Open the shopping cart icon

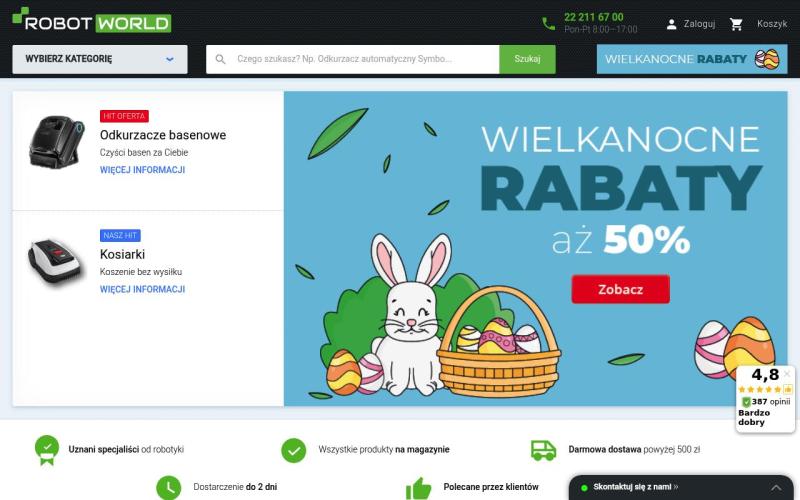[736, 24]
